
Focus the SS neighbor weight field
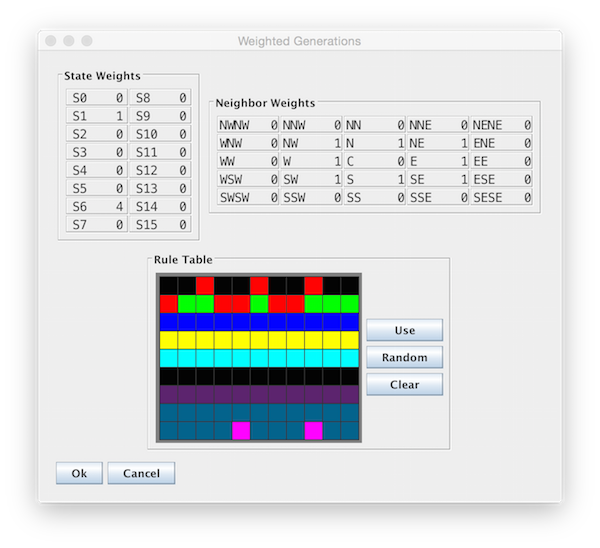click(375, 197)
